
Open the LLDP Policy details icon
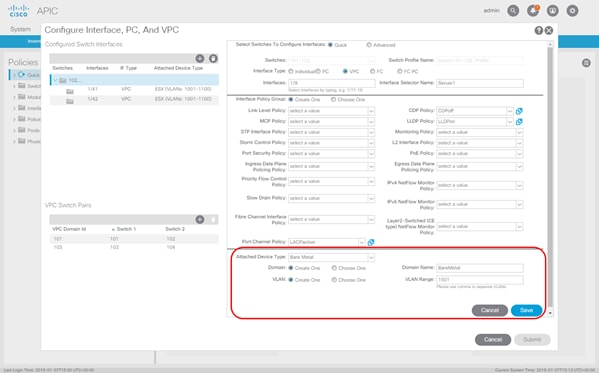[519, 122]
